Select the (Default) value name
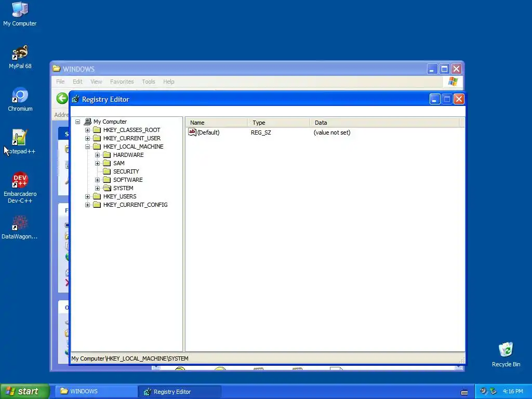This screenshot has width=532, height=399. click(208, 132)
